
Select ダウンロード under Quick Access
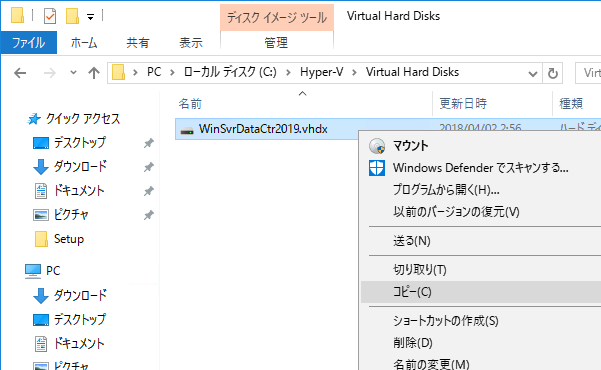(x=80, y=166)
